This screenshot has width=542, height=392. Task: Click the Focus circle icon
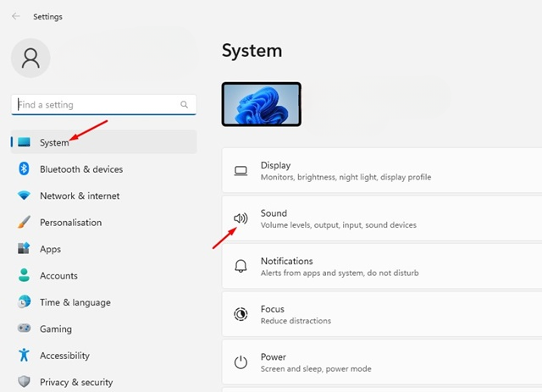coord(241,314)
